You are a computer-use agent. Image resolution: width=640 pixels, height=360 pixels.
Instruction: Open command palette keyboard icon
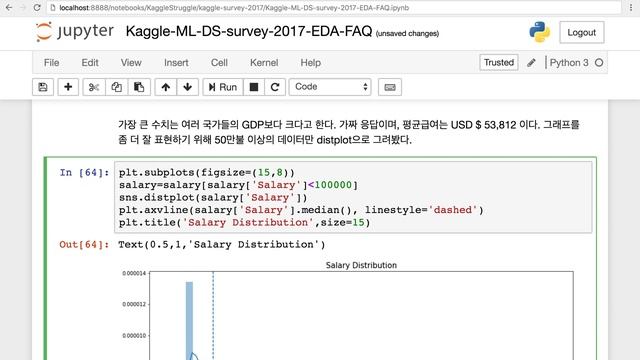(x=390, y=87)
